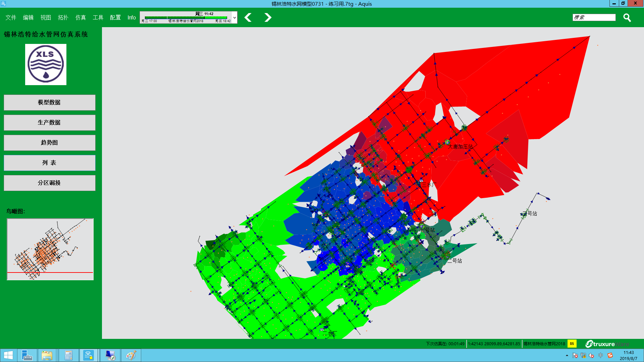Click the previous time step arrow
The image size is (644, 362).
[248, 17]
